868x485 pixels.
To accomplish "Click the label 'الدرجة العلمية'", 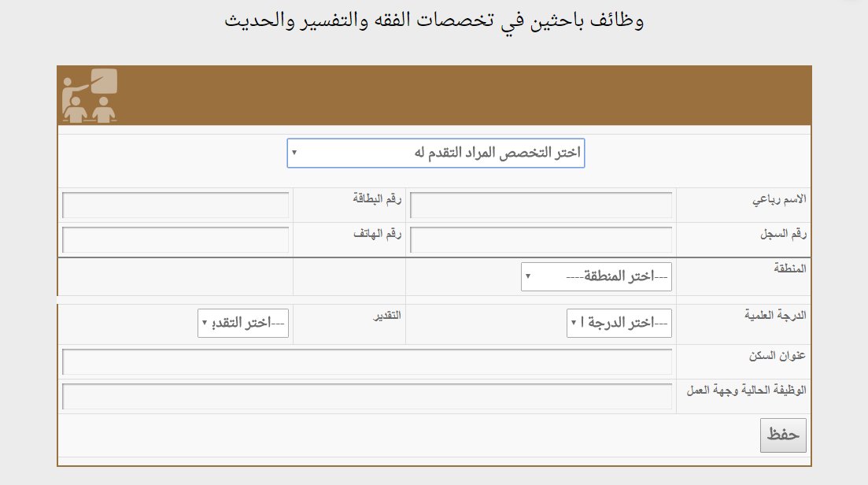I will [775, 316].
